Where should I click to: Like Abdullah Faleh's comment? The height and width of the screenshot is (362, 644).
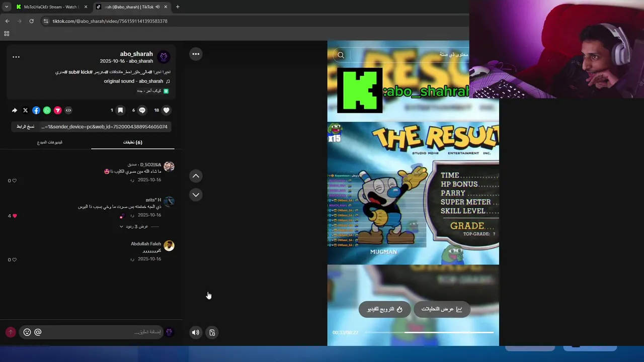[x=14, y=260]
